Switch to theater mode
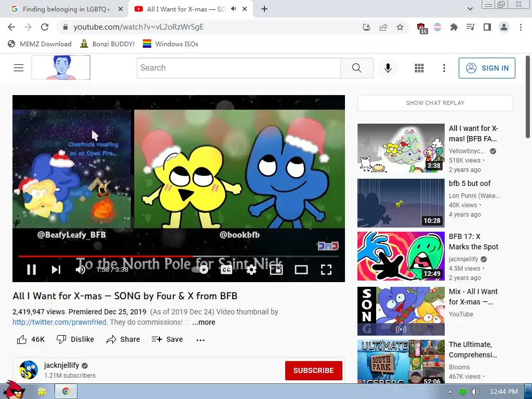The width and height of the screenshot is (532, 399). 301,270
